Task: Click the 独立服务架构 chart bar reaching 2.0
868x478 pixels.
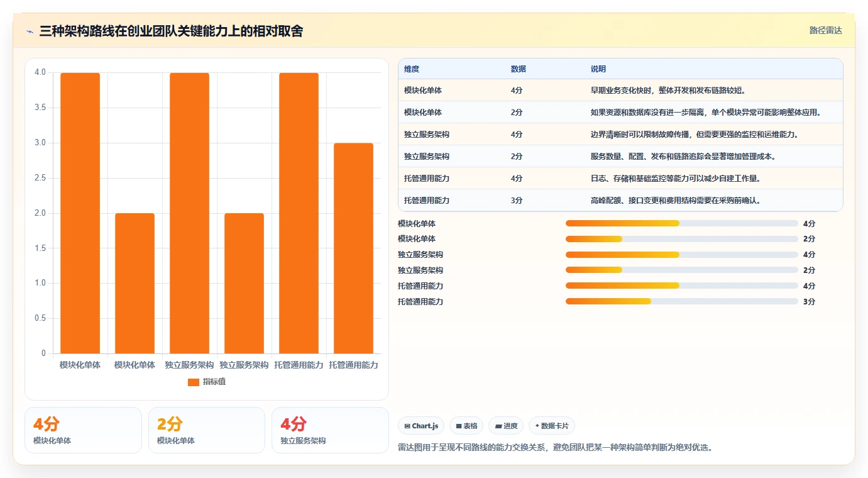Action: tap(244, 283)
